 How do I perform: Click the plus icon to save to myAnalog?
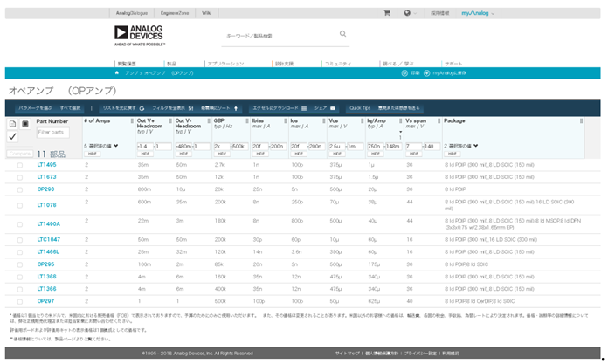click(427, 73)
